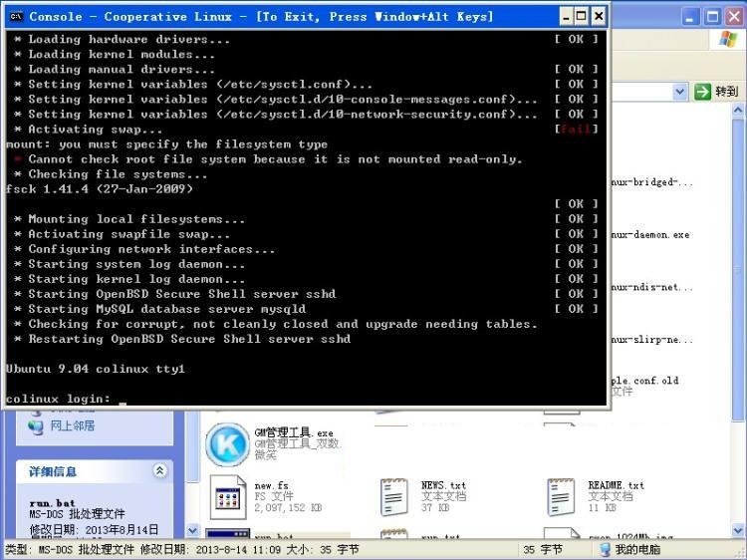This screenshot has width=747, height=560.
Task: Select the nux-bridged- file name
Action: 651,182
